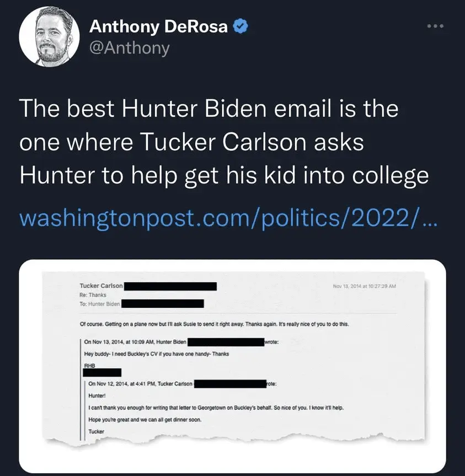465x476 pixels.
Task: Click the Nov 13, 2014 10:27:29 AM timestamp
Action: click(365, 286)
